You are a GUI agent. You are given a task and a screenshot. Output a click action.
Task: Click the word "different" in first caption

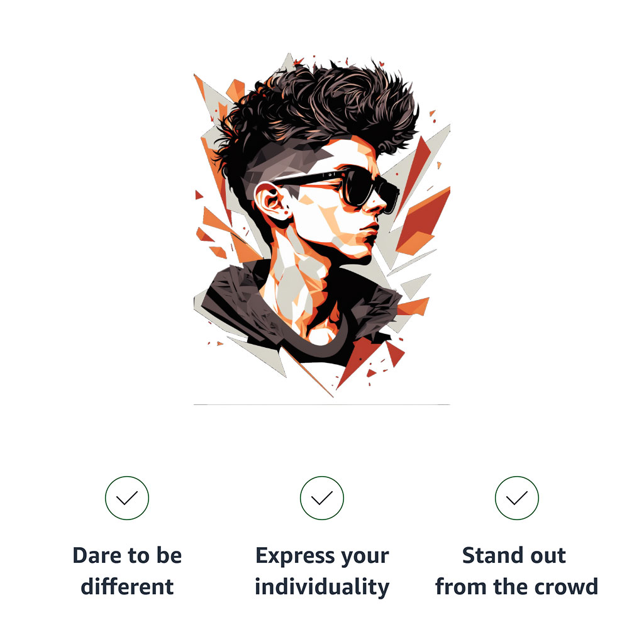click(x=127, y=586)
